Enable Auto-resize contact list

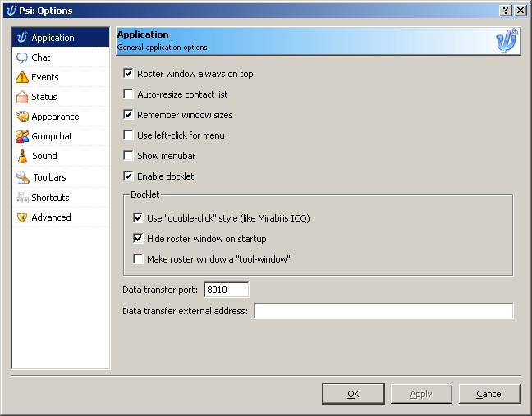tap(128, 94)
